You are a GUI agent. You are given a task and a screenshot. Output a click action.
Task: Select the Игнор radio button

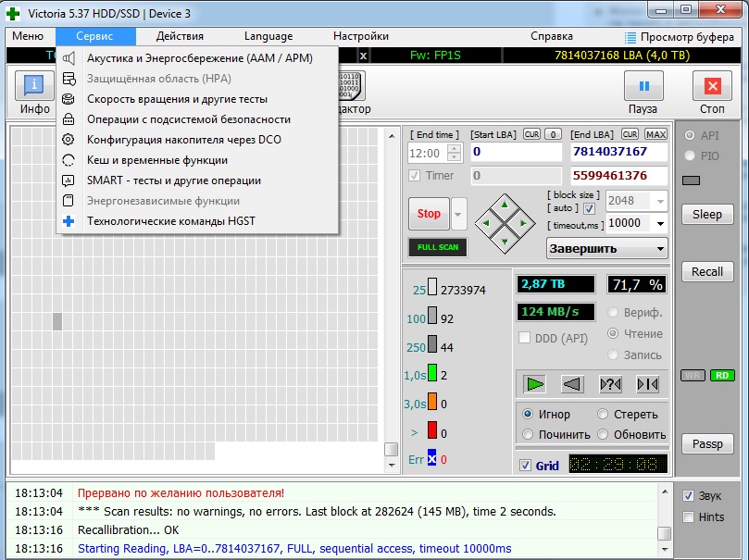528,414
